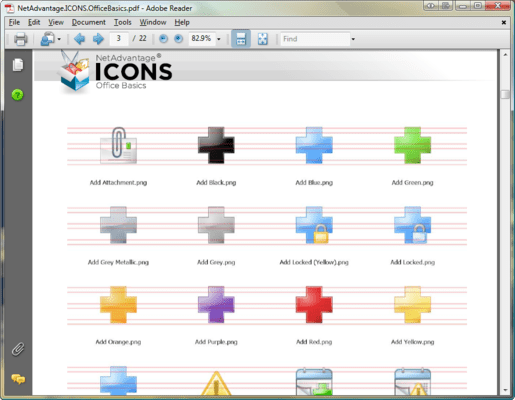Click the green help icon in sidebar
The width and height of the screenshot is (515, 400).
[x=17, y=95]
